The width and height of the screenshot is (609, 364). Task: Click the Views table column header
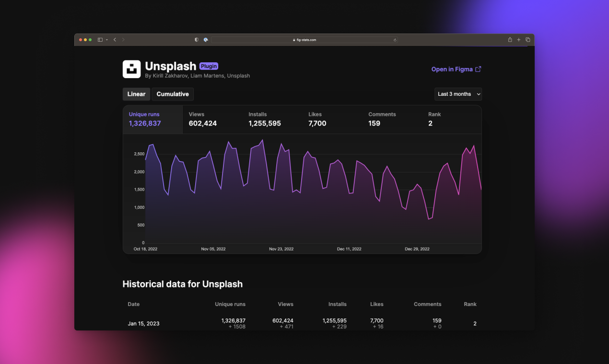[x=286, y=304]
